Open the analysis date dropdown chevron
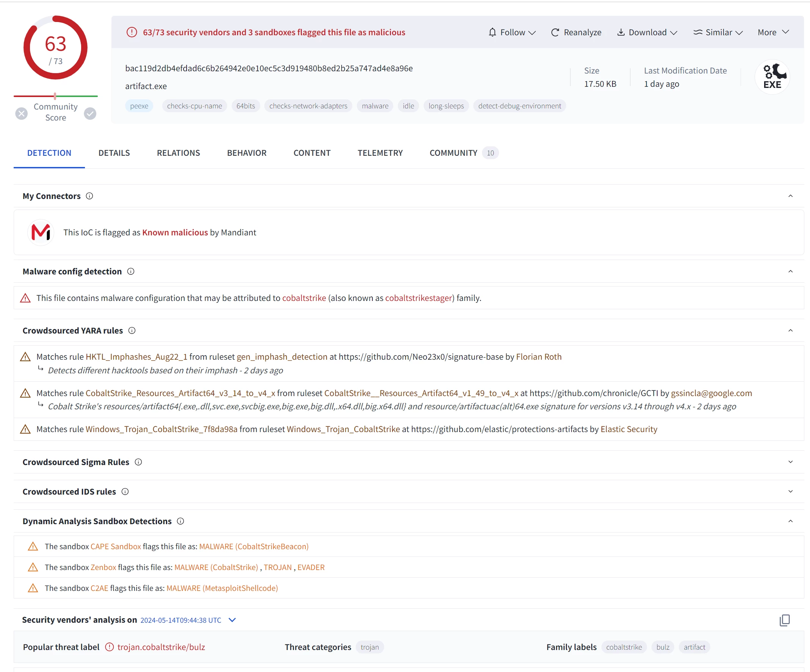 click(x=232, y=620)
